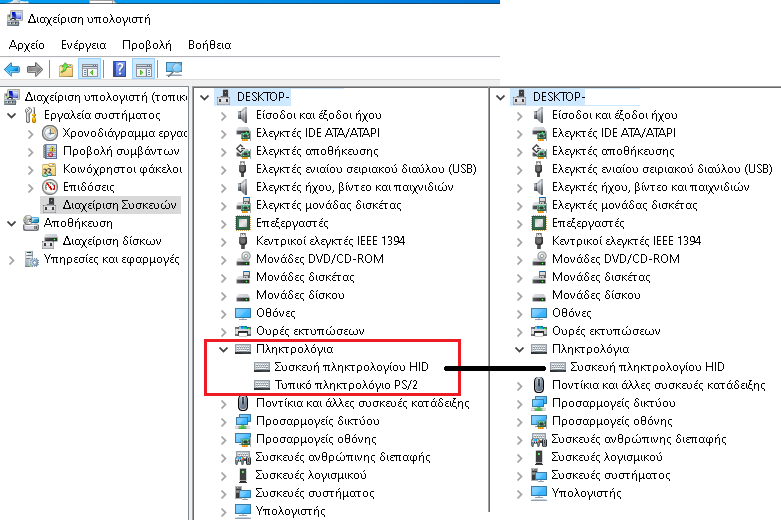
Task: Click the Επιδόσεις performance icon
Action: point(50,187)
